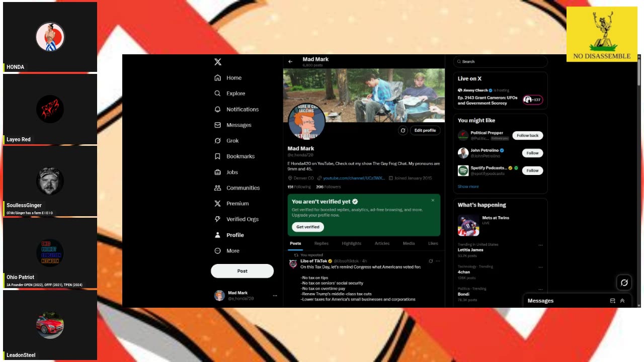Open more options for Bondi trend
The image size is (644, 362).
click(x=540, y=290)
